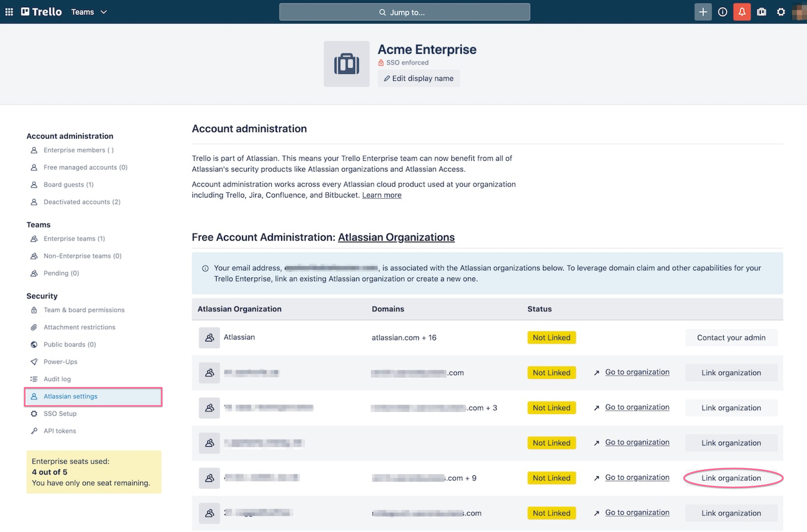This screenshot has width=807, height=532.
Task: Open the Audit log
Action: (x=57, y=379)
